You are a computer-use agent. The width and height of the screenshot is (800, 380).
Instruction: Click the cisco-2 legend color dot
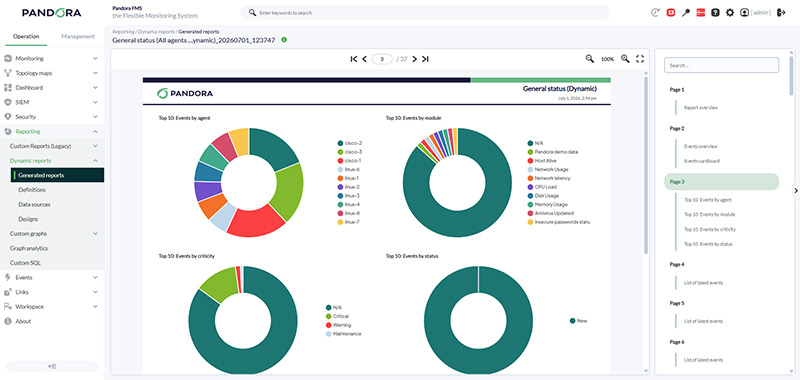tap(339, 143)
